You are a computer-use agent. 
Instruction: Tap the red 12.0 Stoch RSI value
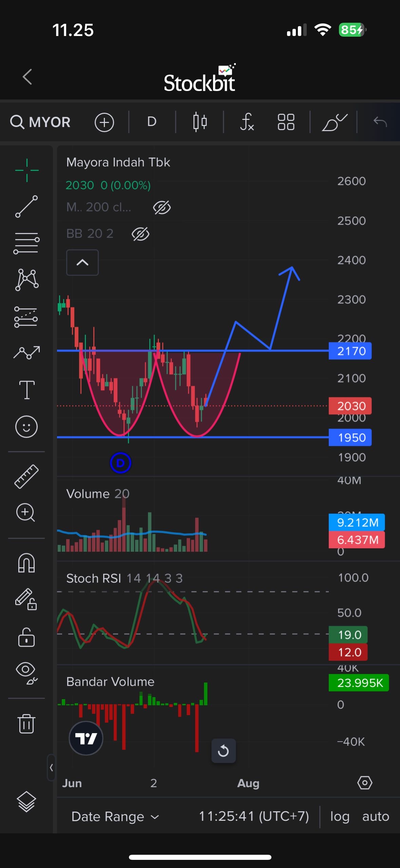click(348, 652)
